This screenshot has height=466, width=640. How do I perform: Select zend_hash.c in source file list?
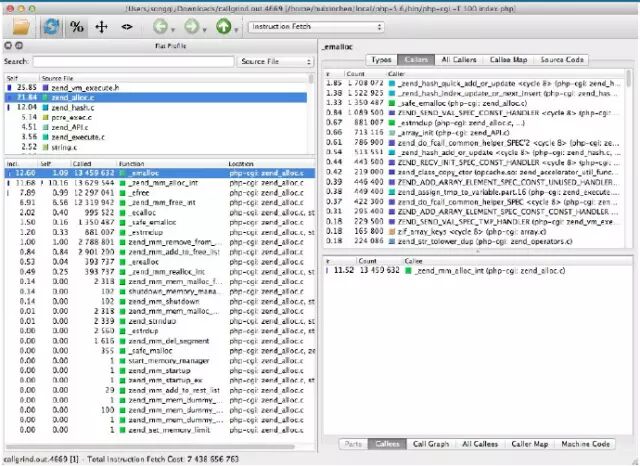click(156, 107)
